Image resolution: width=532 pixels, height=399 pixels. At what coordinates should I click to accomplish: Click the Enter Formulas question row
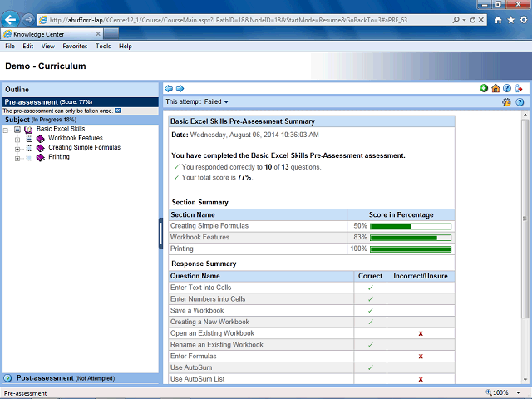point(312,357)
